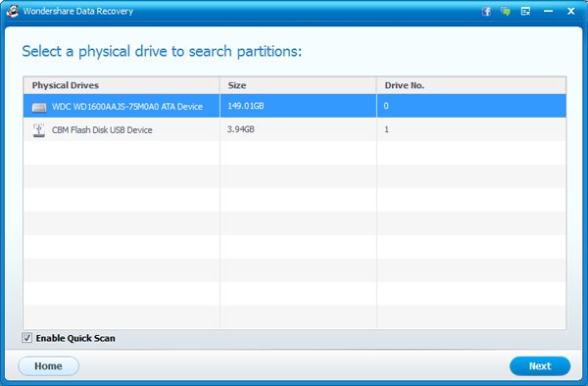Screen dimensions: 588x386
Task: Click the USB drive icon for CBM Flash Disk
Action: (38, 130)
